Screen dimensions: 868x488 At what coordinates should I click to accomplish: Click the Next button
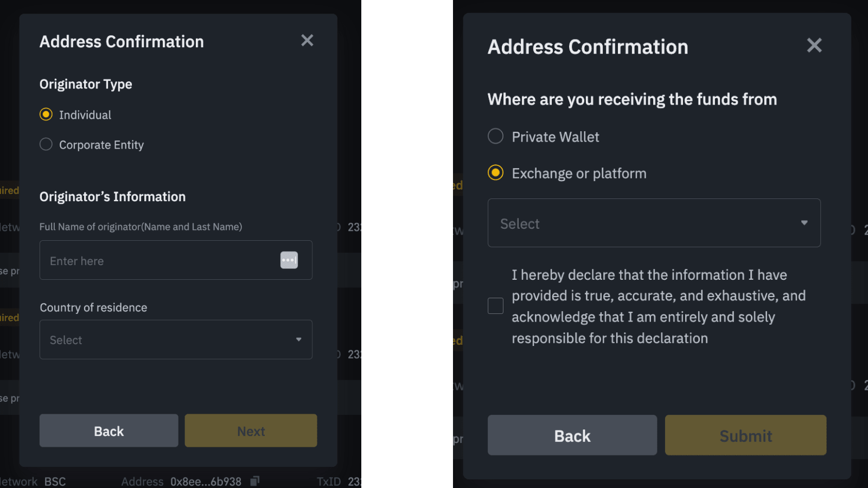click(x=251, y=431)
